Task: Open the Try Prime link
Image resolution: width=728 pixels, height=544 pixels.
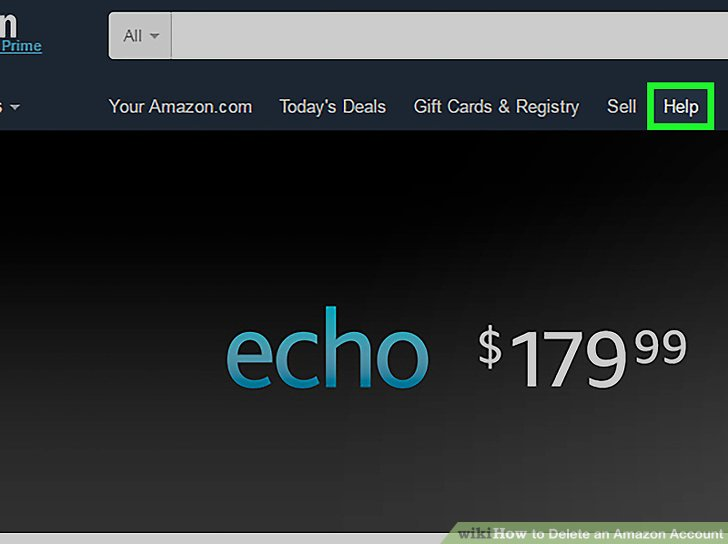Action: point(21,46)
